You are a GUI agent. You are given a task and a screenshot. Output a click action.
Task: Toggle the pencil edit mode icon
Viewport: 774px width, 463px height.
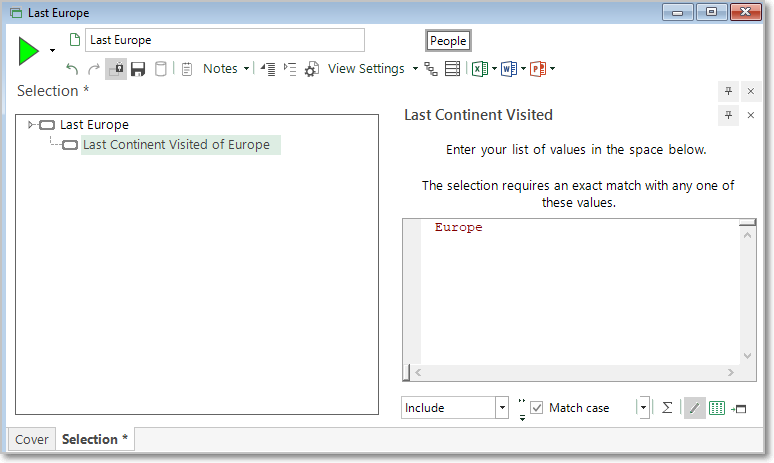695,408
